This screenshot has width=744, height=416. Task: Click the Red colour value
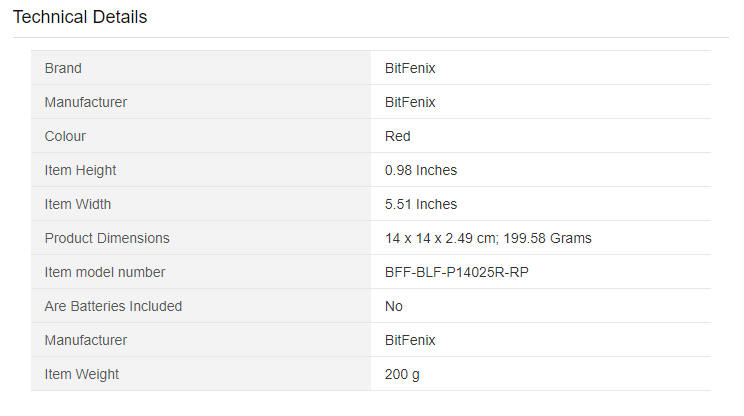point(398,136)
